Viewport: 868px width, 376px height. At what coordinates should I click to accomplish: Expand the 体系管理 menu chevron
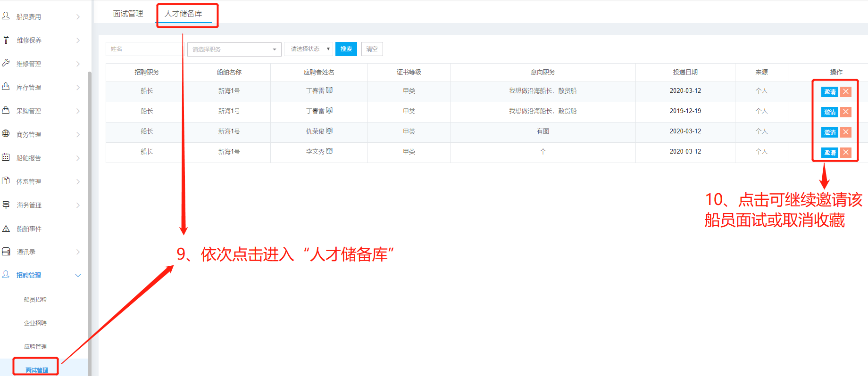click(x=78, y=181)
